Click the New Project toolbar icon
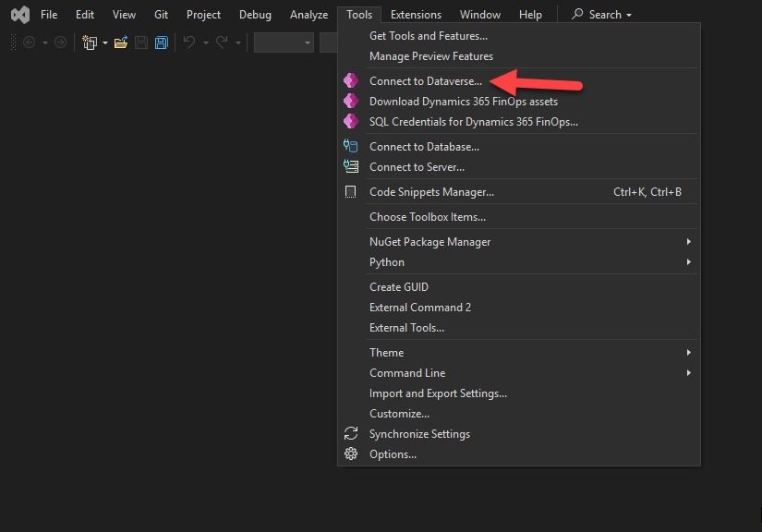This screenshot has width=762, height=532. [x=90, y=42]
